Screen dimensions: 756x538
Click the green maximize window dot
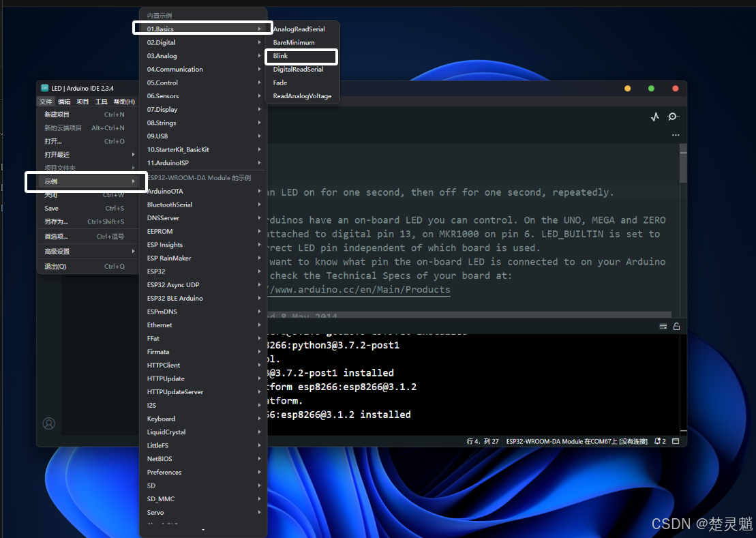[x=652, y=88]
